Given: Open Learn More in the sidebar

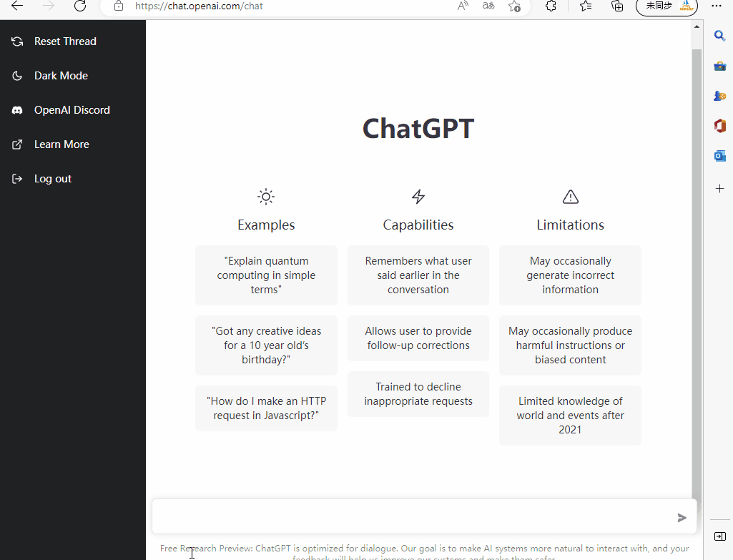Looking at the screenshot, I should [x=62, y=144].
